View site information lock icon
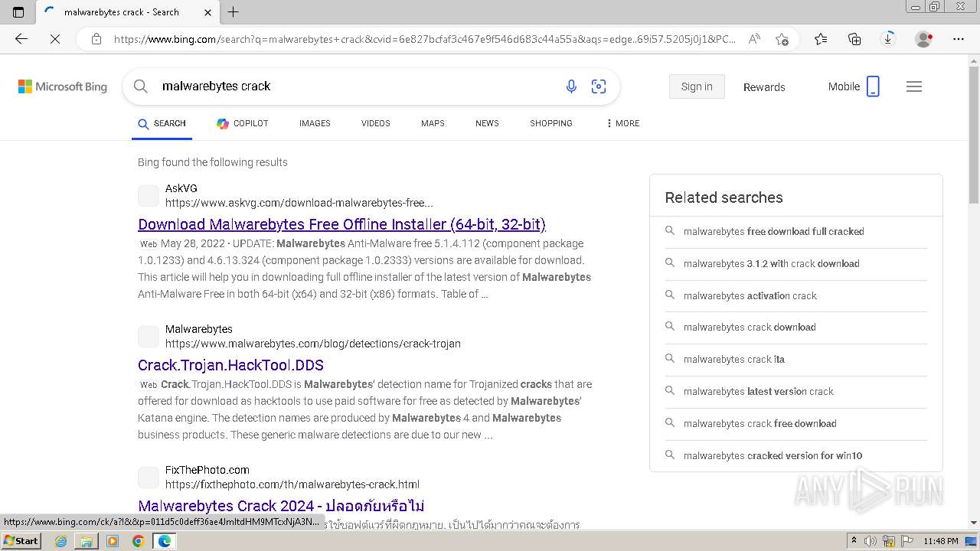 coord(96,39)
